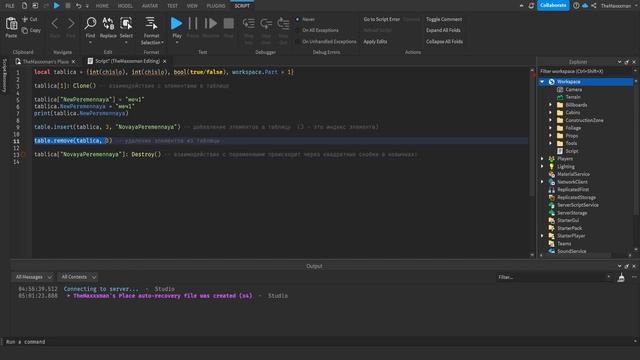This screenshot has width=640, height=360.
Task: Click the quick-access Play arrow in title bar
Action: point(57,6)
